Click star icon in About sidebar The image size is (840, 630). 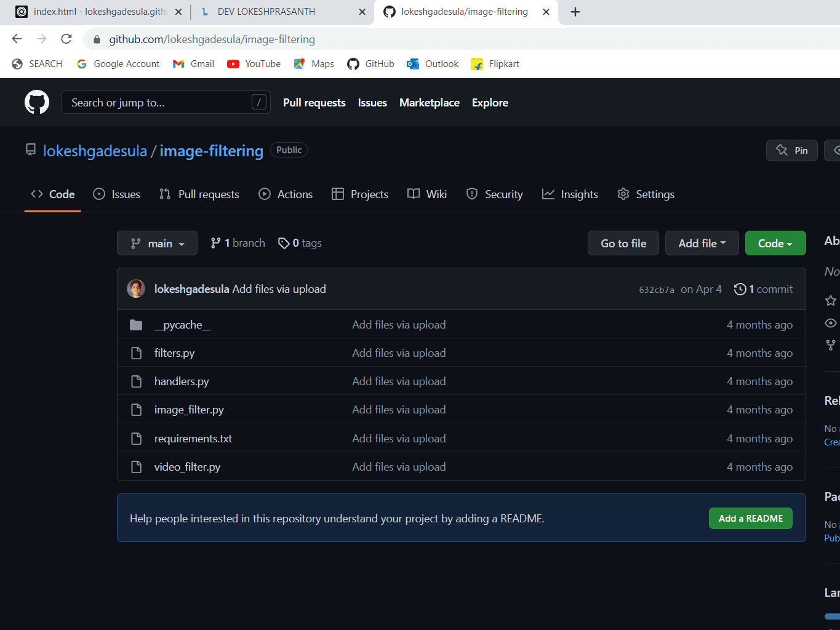tap(831, 300)
